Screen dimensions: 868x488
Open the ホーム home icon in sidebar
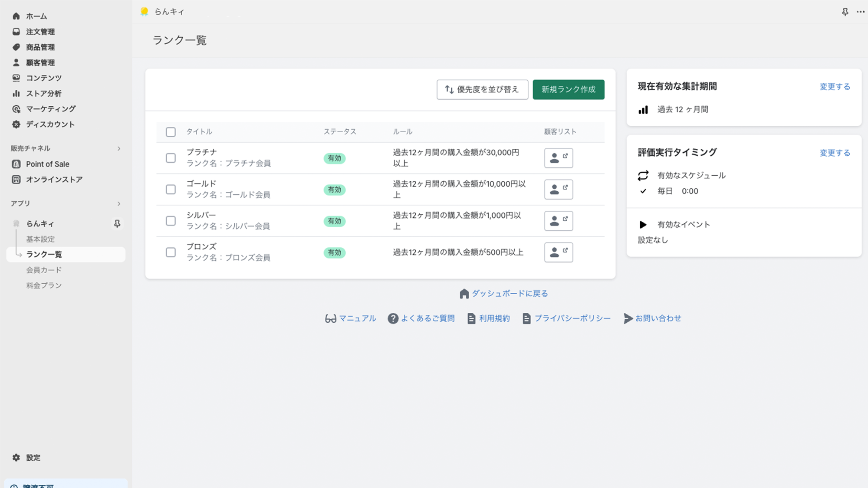tap(16, 16)
